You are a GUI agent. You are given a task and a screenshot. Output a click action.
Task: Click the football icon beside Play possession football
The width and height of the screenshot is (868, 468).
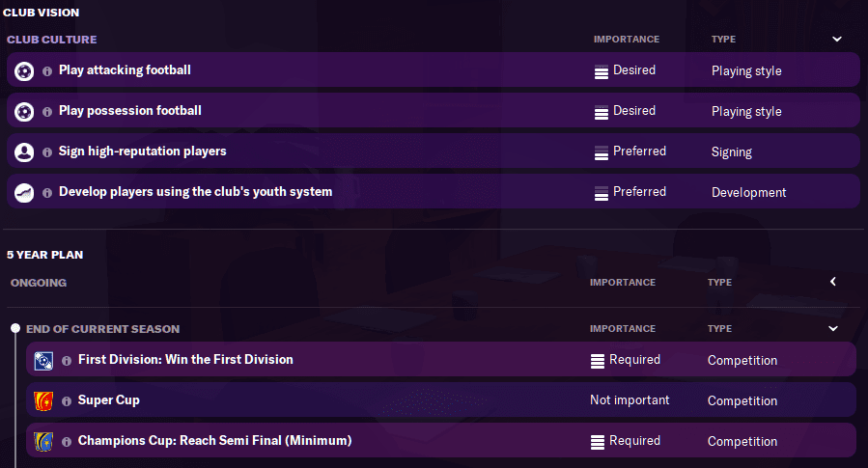coord(24,111)
